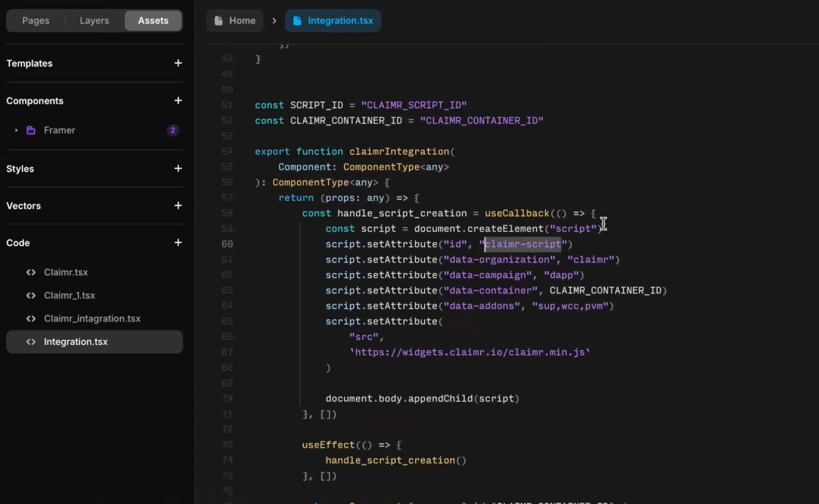Switch to the Layers tab

point(94,20)
